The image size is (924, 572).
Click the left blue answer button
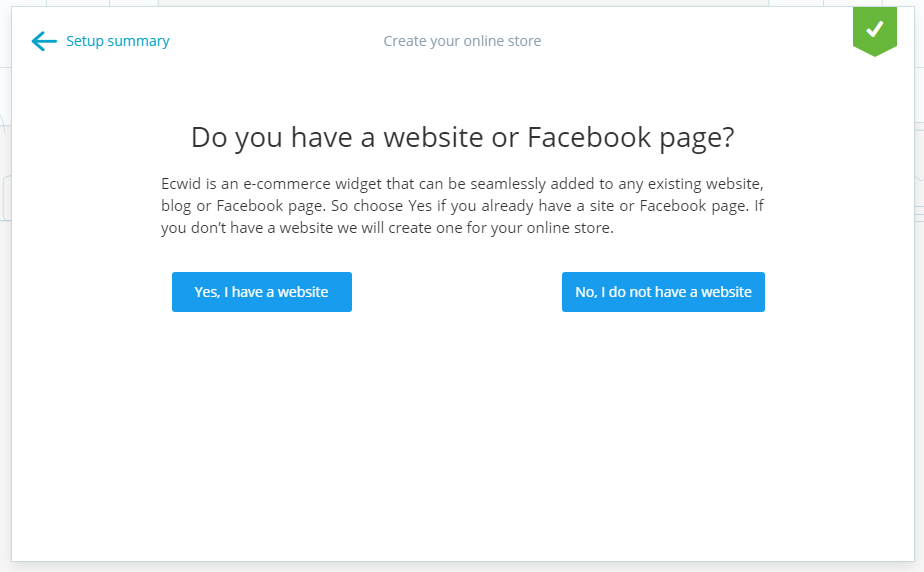click(261, 292)
